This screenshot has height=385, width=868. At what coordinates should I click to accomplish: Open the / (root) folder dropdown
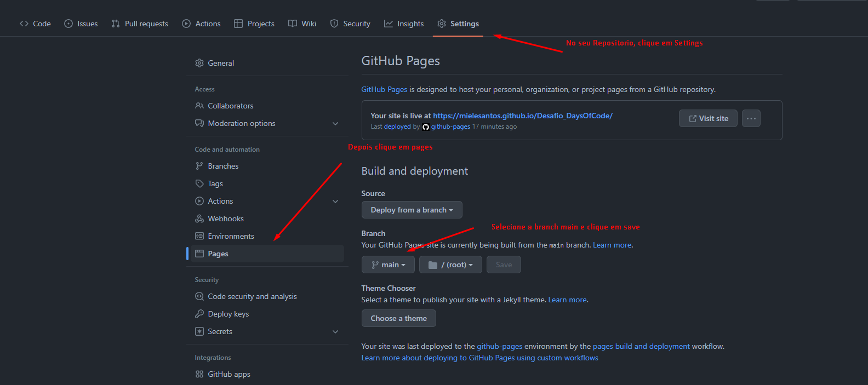pos(450,265)
